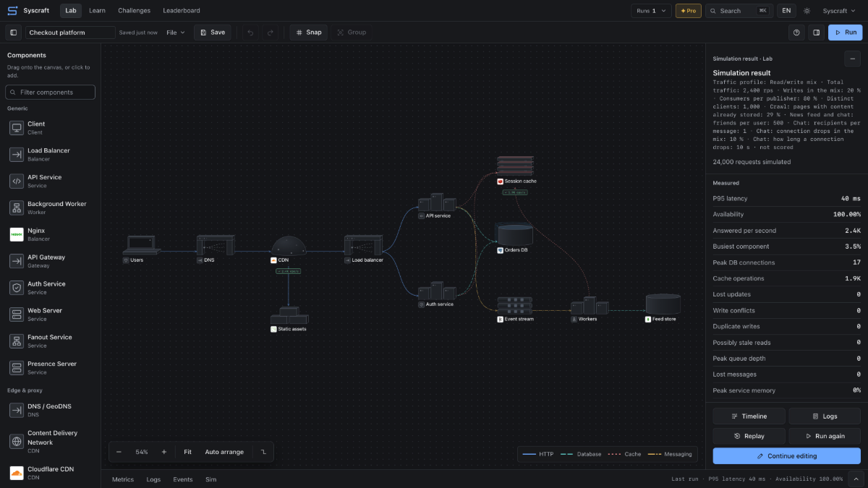Viewport: 868px width, 488px height.
Task: Add the Client component icon
Action: pyautogui.click(x=17, y=127)
